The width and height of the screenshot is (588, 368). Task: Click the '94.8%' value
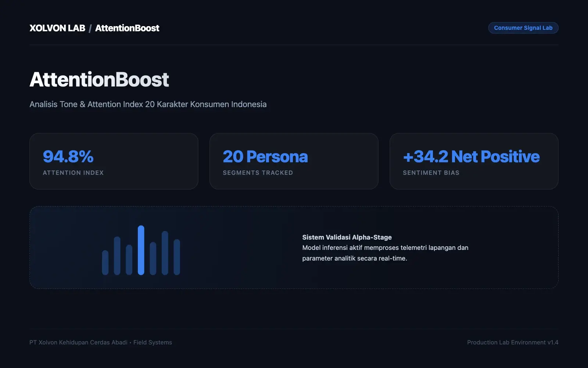click(x=68, y=156)
